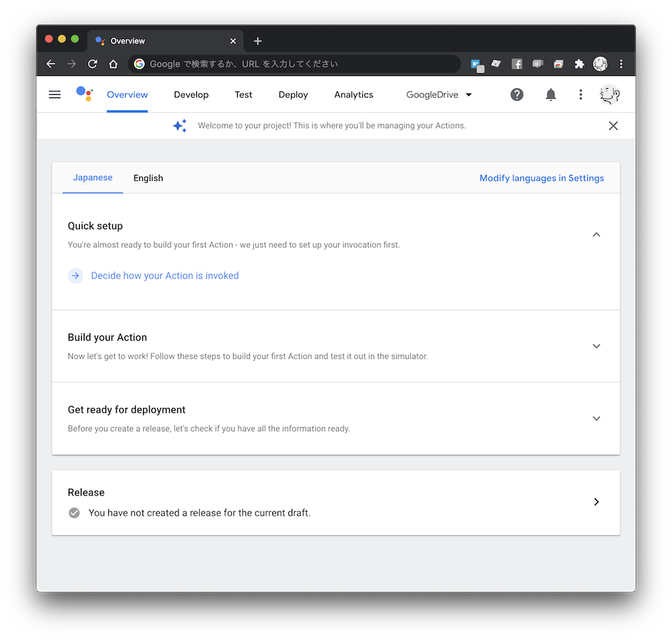Viewport: 672px width, 640px height.
Task: Open the GoogleDrive project dropdown
Action: pos(439,95)
